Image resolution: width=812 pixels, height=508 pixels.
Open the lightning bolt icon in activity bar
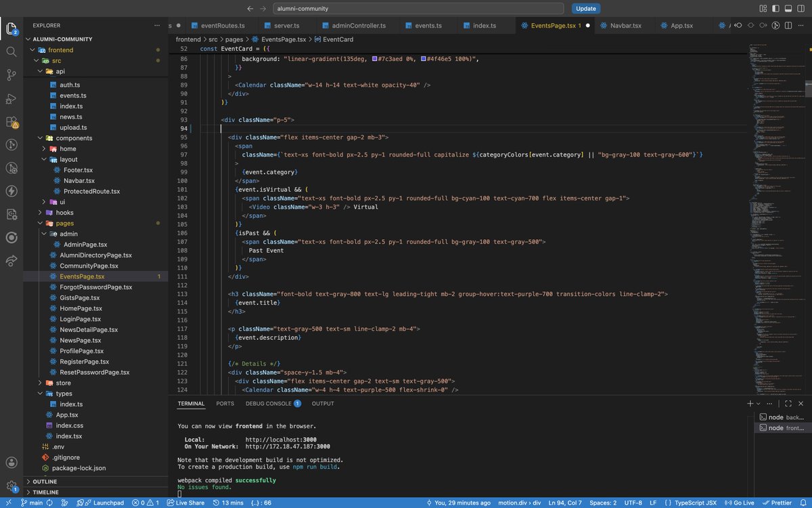pos(12,191)
